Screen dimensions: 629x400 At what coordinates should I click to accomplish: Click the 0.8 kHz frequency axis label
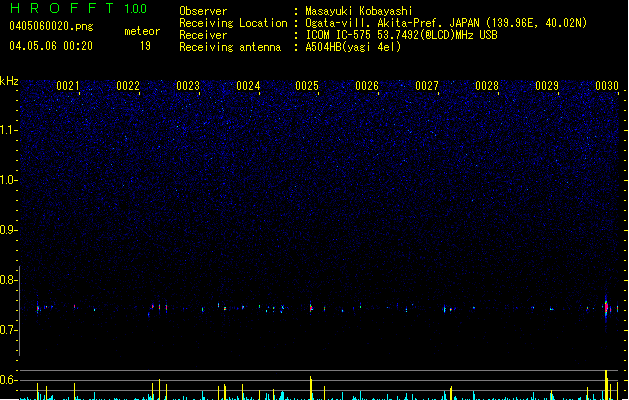(x=9, y=280)
